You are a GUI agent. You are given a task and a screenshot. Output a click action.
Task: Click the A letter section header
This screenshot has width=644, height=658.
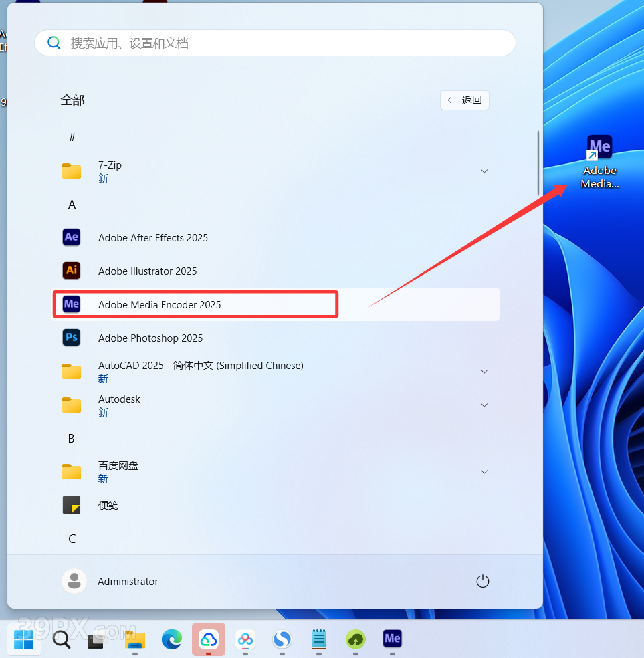point(72,205)
